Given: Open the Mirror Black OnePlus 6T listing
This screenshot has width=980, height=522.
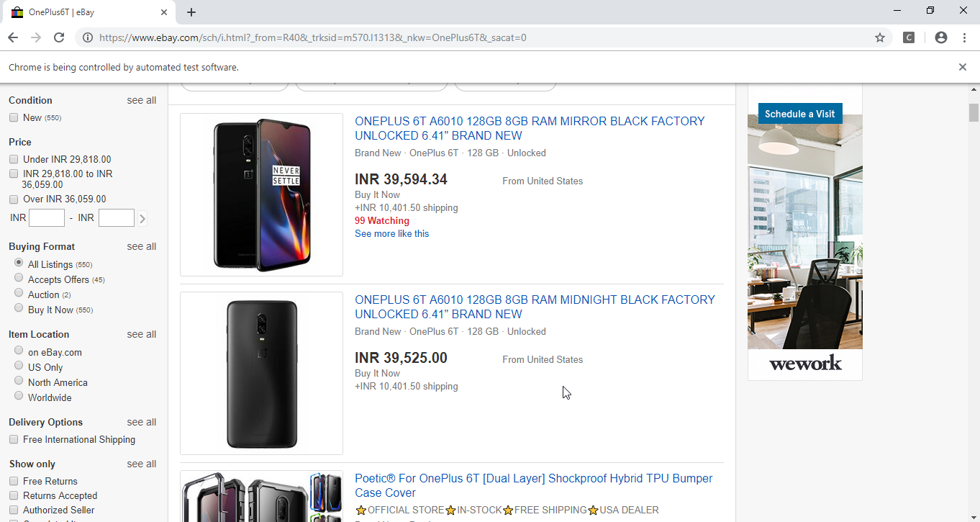Looking at the screenshot, I should click(529, 128).
